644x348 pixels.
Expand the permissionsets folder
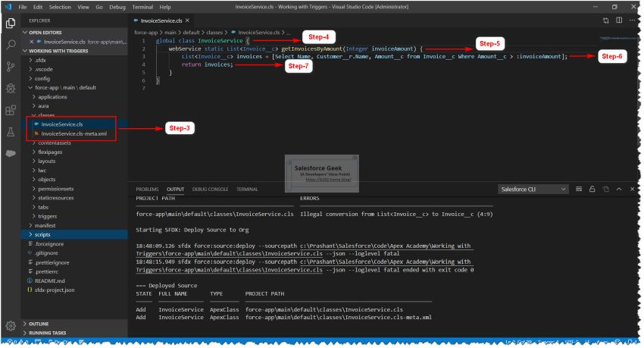55,189
